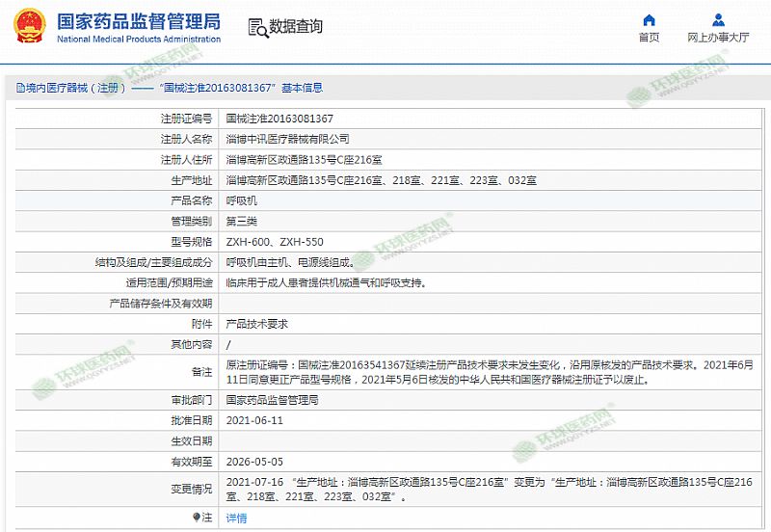
Task: Click the product name value 呼吸机
Action: 241,200
